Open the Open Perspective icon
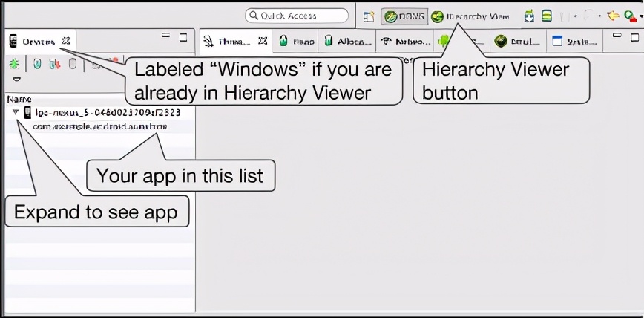The width and height of the screenshot is (644, 318). (369, 16)
